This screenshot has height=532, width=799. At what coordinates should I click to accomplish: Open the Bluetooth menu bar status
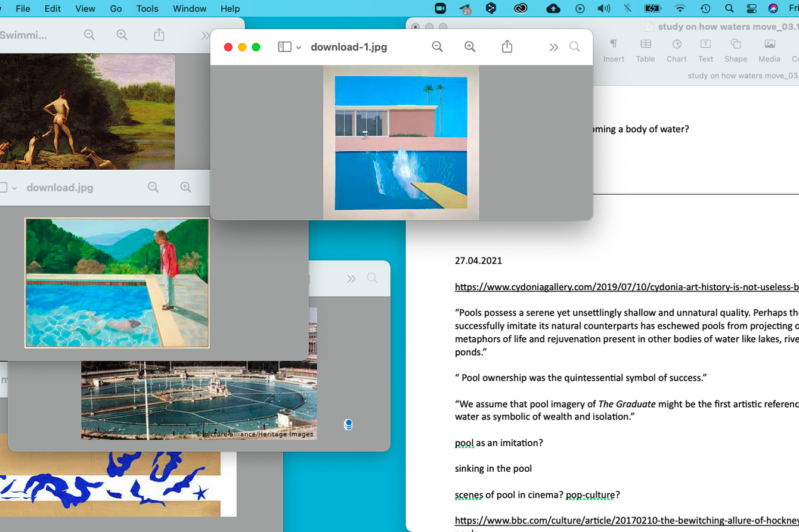tap(627, 8)
